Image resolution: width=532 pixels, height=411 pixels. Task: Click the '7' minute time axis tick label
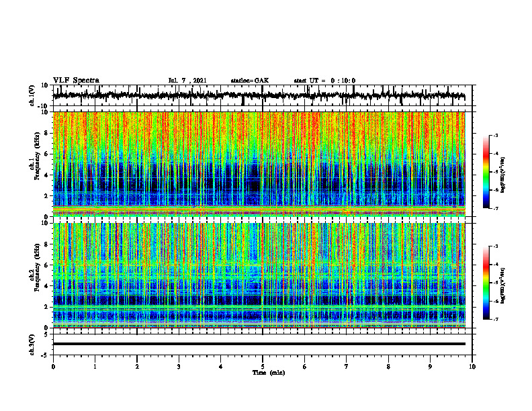pos(347,367)
